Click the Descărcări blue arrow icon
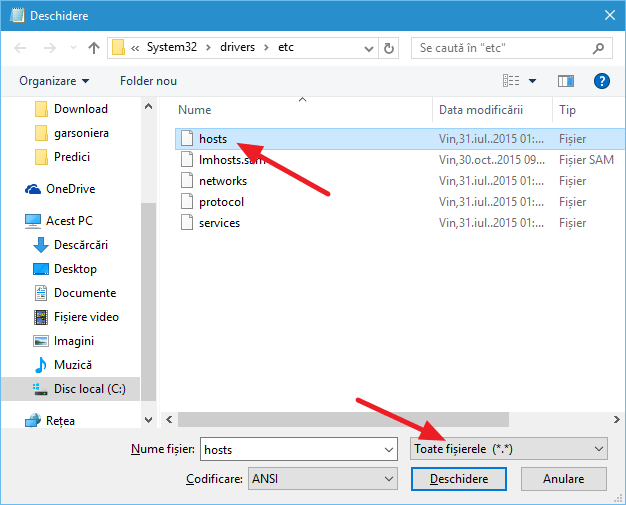Viewport: 626px width, 505px height. (x=41, y=245)
